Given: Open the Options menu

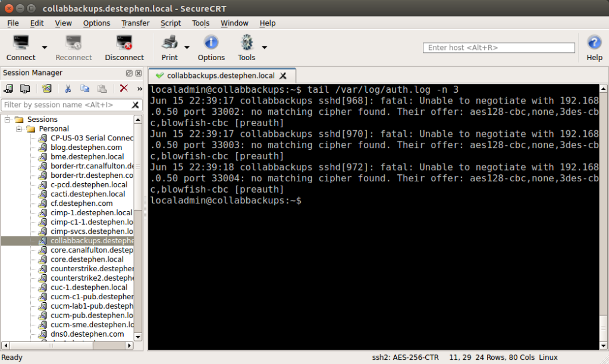Looking at the screenshot, I should pyautogui.click(x=96, y=23).
